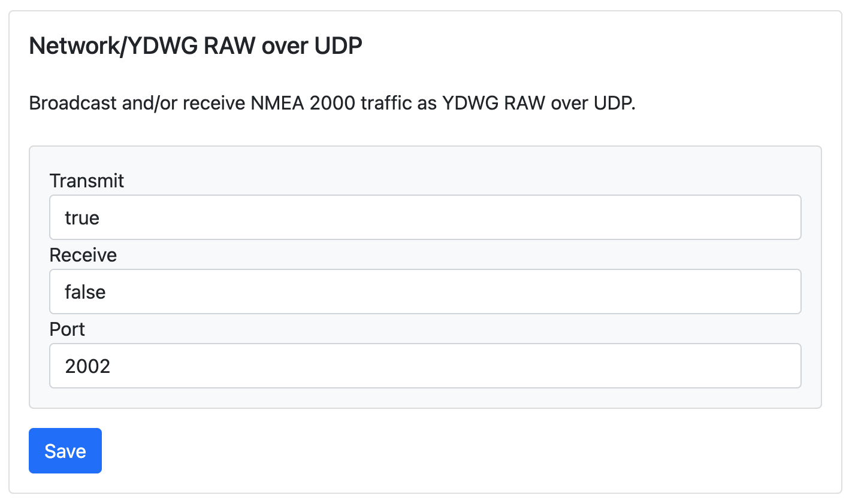Focus the Receive input field
Screen dimensions: 852x504
tap(425, 292)
